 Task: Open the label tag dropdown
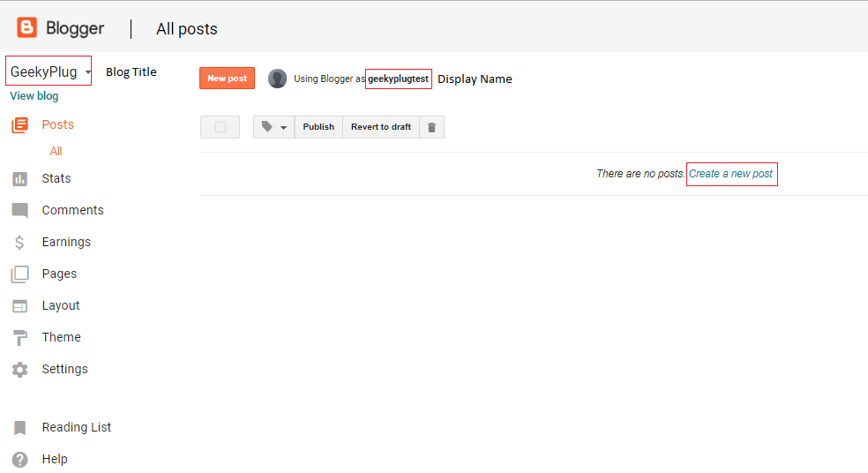point(274,127)
